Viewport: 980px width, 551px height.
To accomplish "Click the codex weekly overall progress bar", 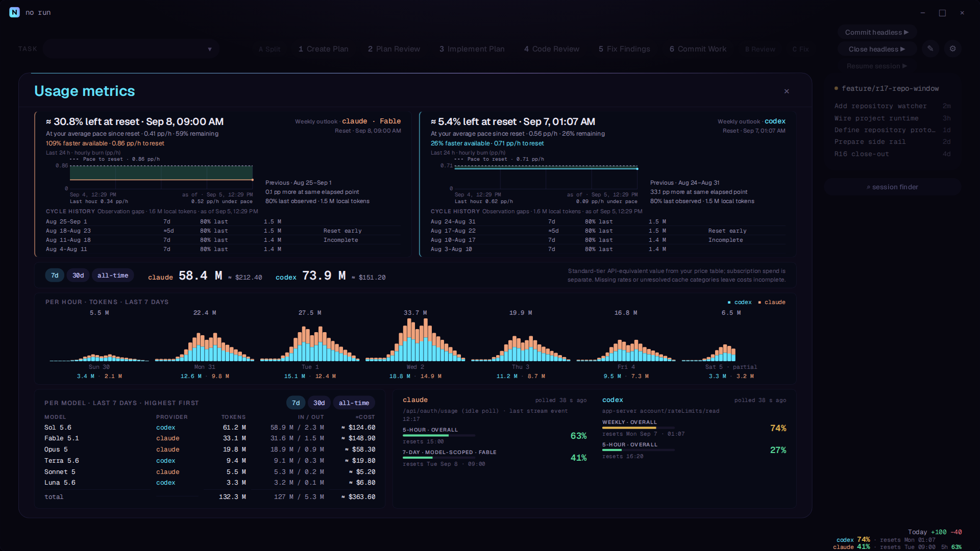I will click(639, 428).
